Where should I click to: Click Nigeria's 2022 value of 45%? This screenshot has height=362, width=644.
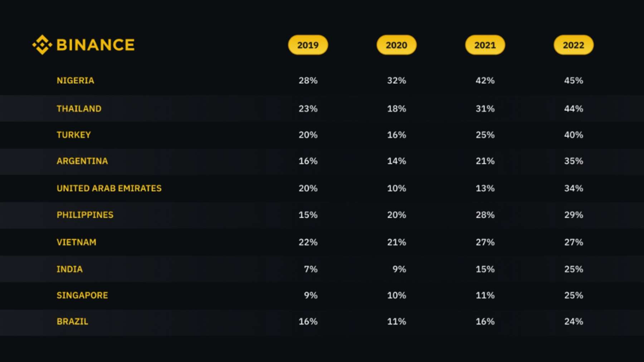tap(574, 80)
